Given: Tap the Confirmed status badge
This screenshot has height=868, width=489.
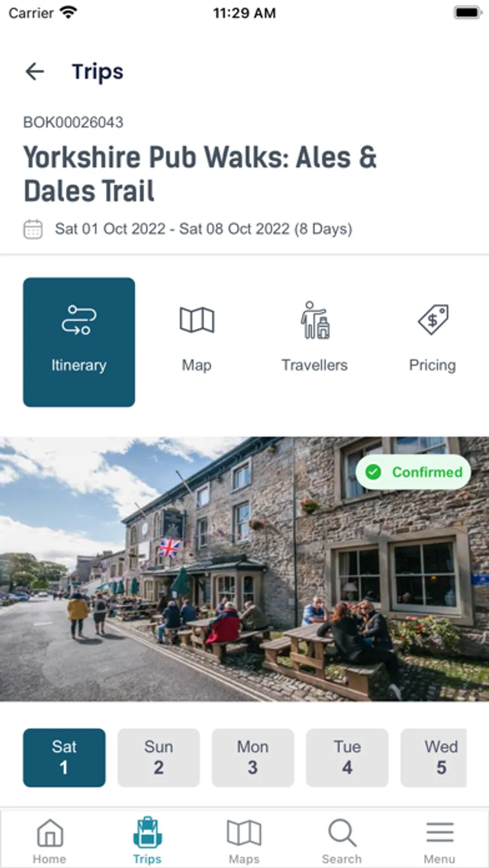Looking at the screenshot, I should pos(413,472).
